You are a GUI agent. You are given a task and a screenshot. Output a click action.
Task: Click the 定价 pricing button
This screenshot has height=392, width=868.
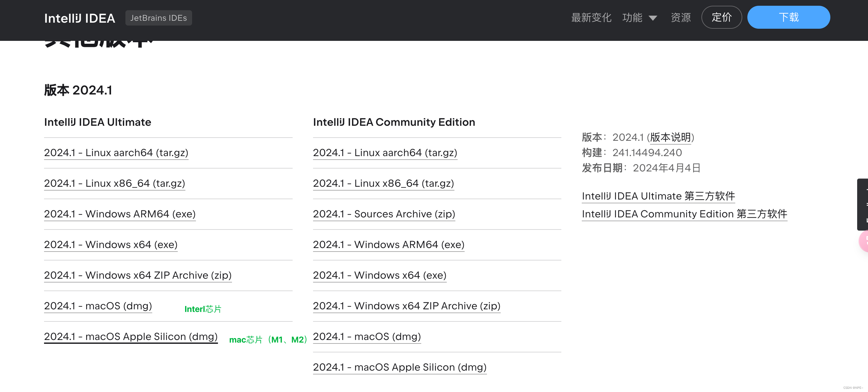(722, 17)
